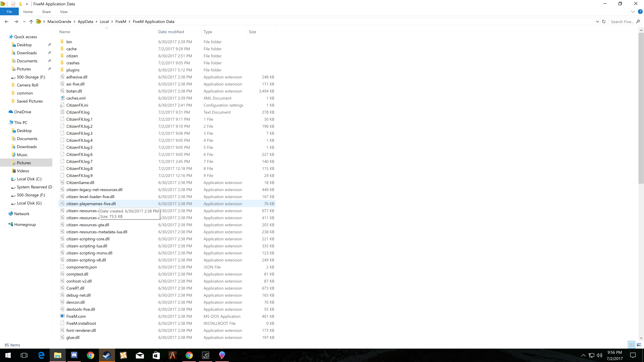Select CitizenFX.log text document

78,112
